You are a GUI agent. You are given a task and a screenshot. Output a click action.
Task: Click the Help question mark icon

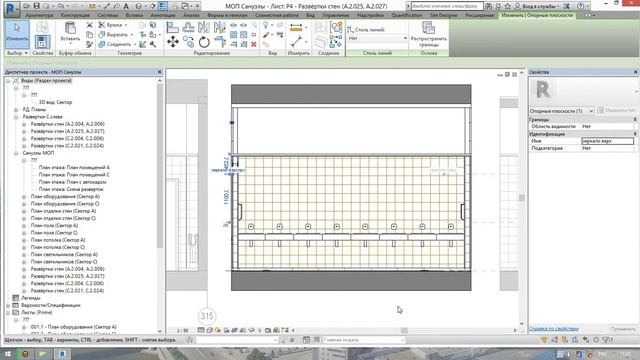point(580,6)
